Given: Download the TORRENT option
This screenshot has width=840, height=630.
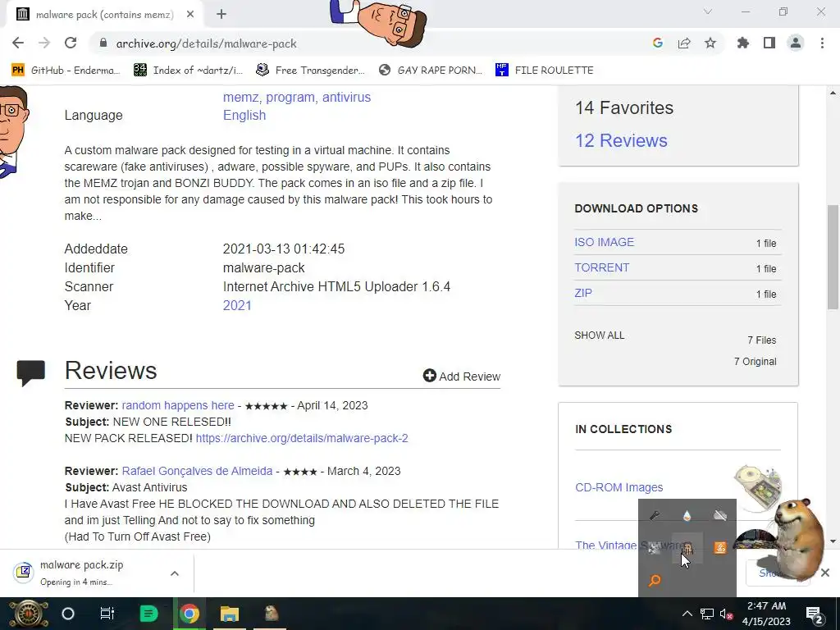Looking at the screenshot, I should [x=601, y=267].
